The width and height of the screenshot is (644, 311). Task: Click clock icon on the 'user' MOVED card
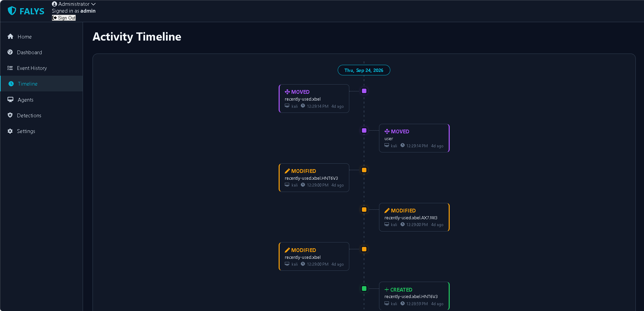(403, 145)
